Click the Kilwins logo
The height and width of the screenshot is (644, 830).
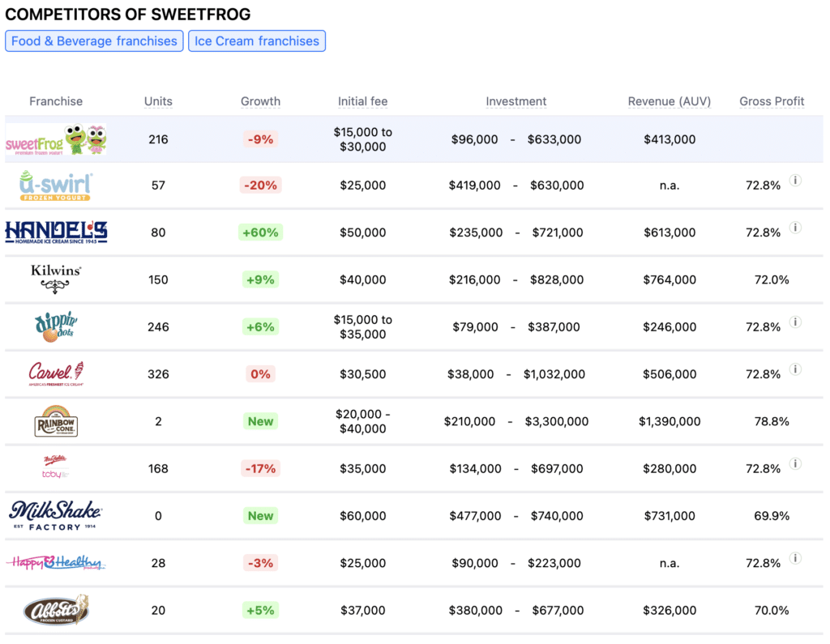(x=56, y=279)
